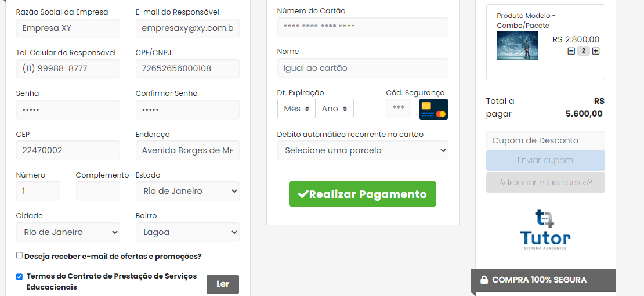Click the credit card security code icon
The image size is (644, 296).
pos(434,109)
